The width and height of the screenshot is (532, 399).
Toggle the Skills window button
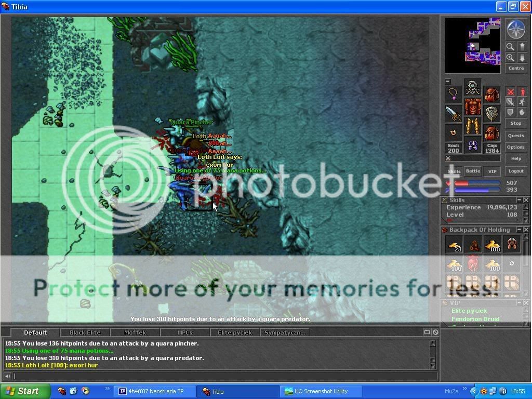[x=454, y=171]
